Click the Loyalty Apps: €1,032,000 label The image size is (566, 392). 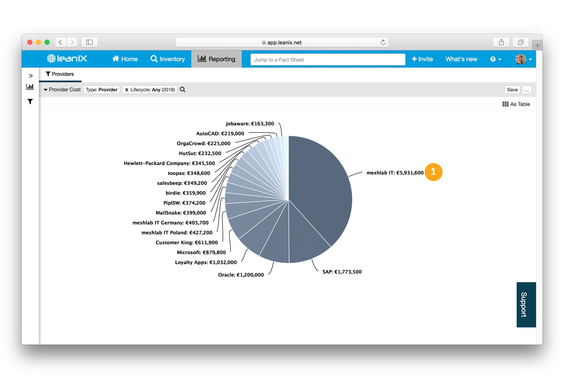tap(206, 262)
